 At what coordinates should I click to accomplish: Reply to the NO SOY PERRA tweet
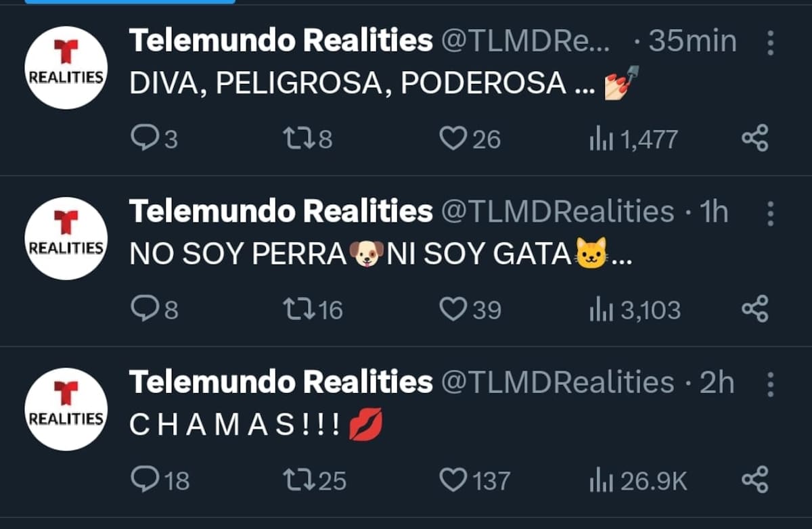pos(143,309)
